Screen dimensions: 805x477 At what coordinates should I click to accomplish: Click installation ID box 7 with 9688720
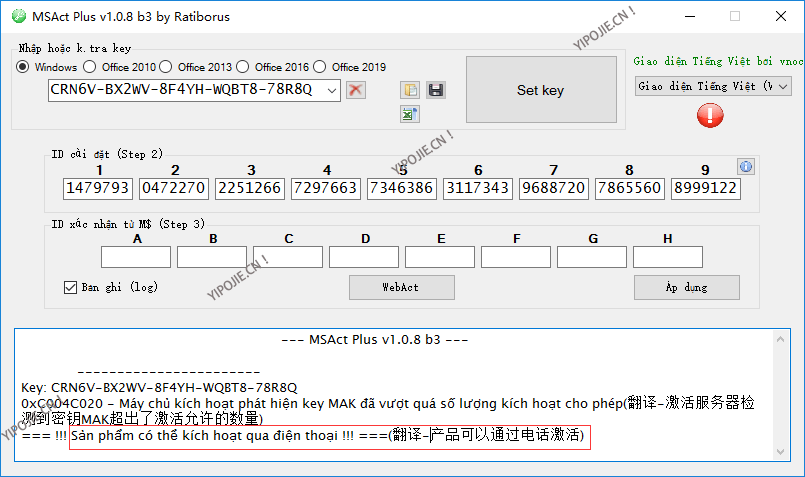click(553, 188)
